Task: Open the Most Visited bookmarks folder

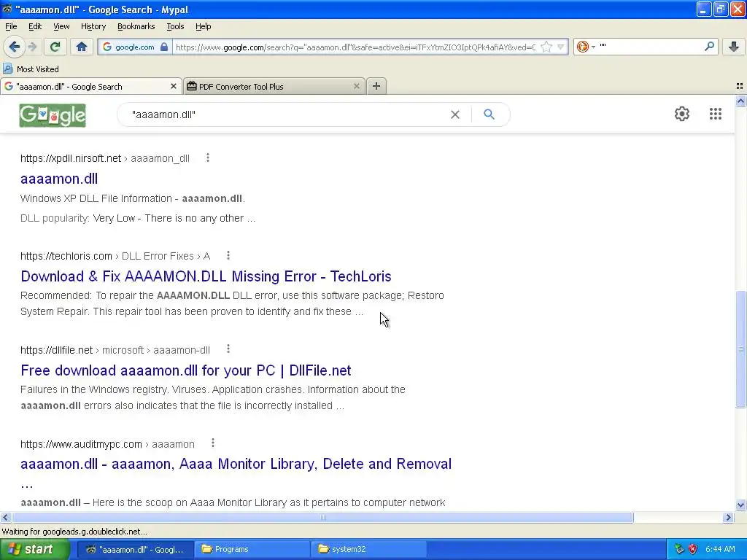Action: click(31, 69)
